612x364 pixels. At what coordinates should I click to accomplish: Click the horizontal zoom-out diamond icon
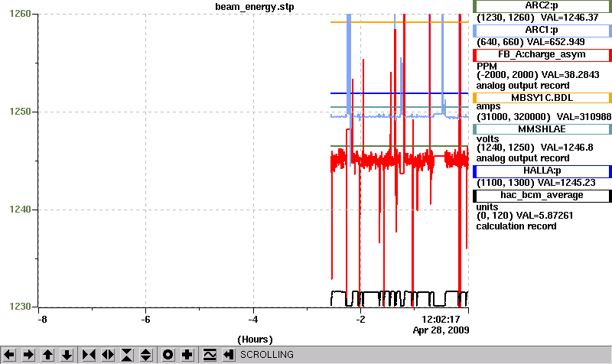point(108,355)
